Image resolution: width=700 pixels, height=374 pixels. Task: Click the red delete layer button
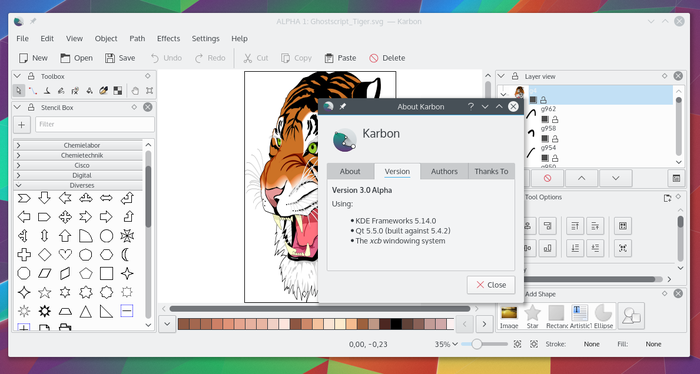tap(547, 178)
